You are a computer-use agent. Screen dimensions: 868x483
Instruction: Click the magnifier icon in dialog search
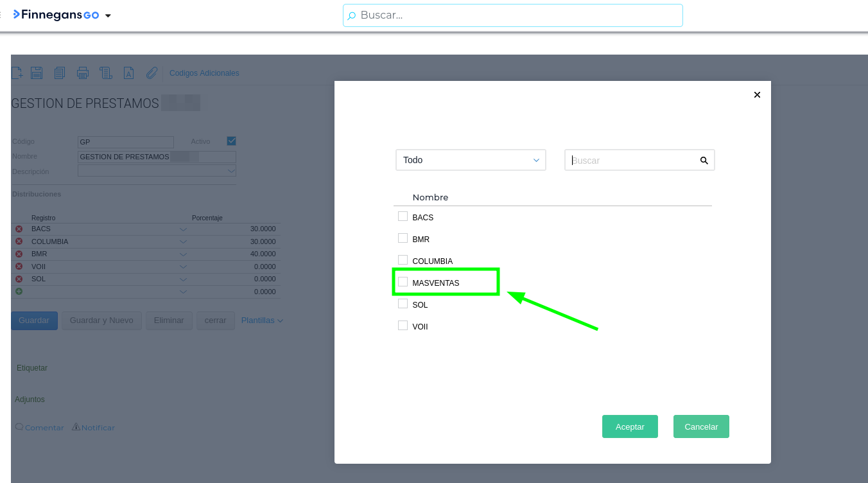[x=704, y=161]
